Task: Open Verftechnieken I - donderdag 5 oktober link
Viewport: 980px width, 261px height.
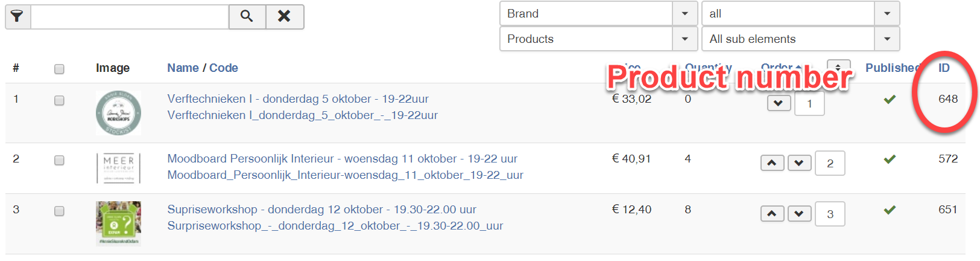Action: point(298,98)
